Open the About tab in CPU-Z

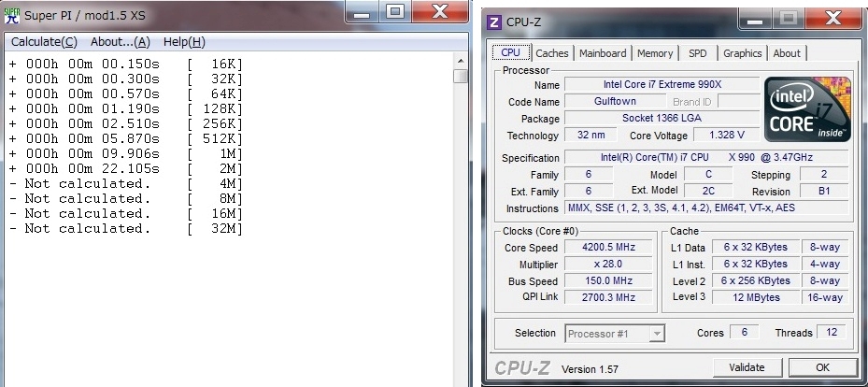[787, 53]
